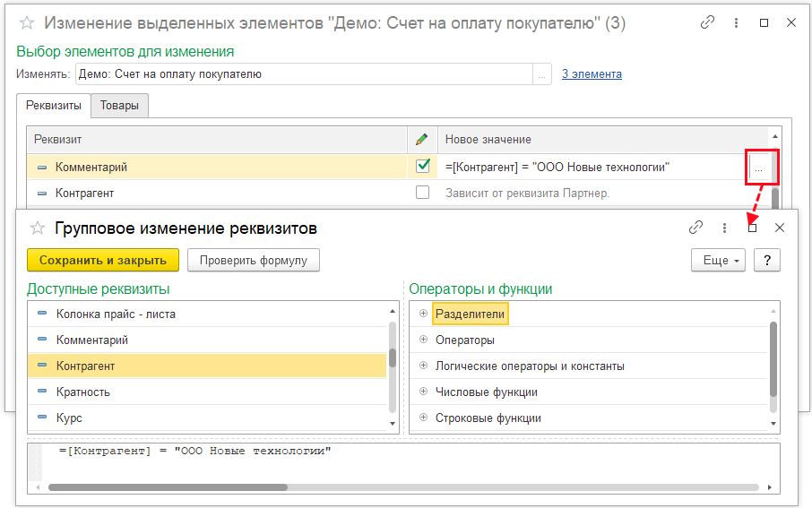Expand the Операторы group
This screenshot has height=508, width=812.
423,340
